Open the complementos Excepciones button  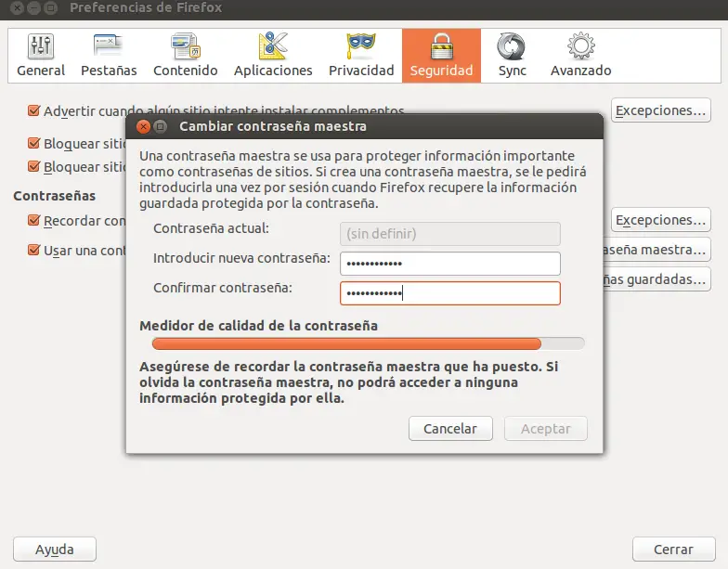click(x=661, y=110)
